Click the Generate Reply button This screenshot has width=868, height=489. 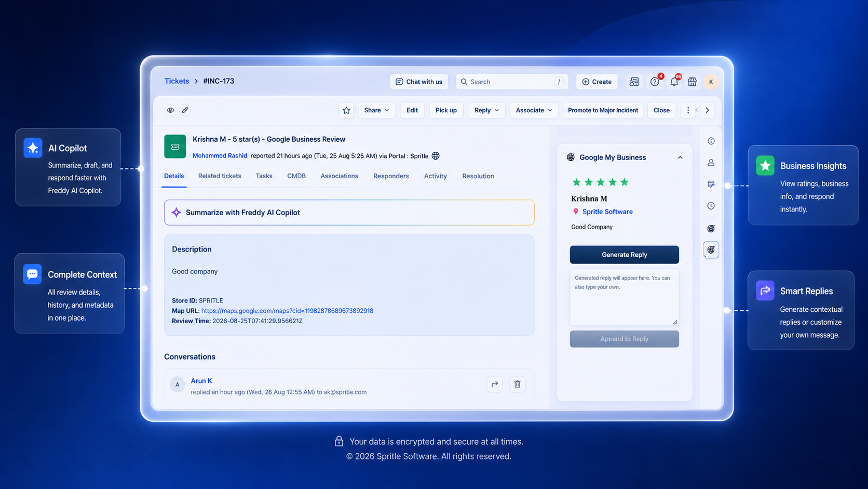pyautogui.click(x=624, y=255)
